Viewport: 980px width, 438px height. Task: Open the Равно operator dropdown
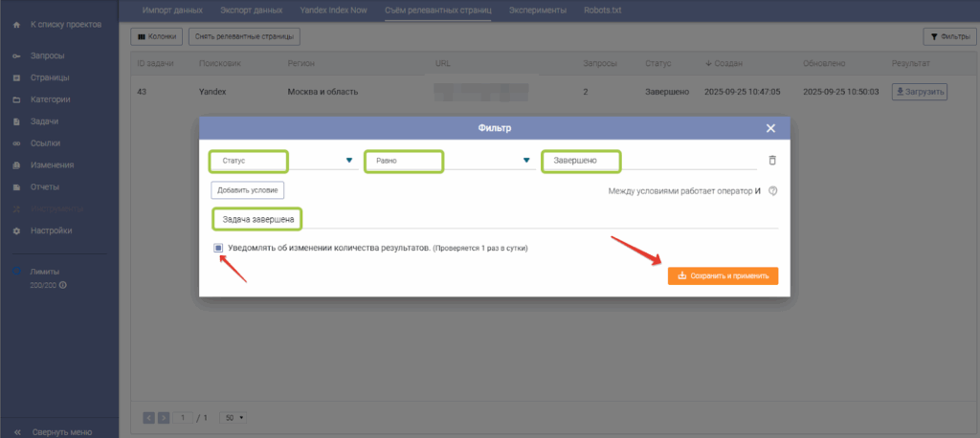coord(526,161)
